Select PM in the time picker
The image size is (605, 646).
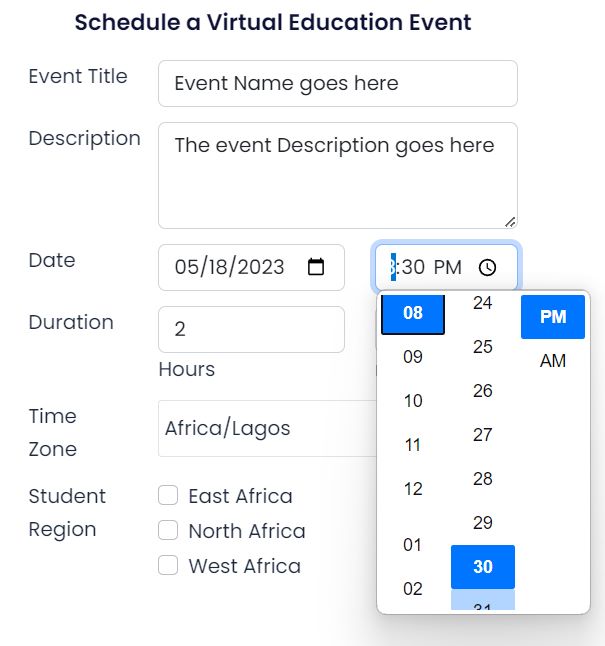coord(552,317)
